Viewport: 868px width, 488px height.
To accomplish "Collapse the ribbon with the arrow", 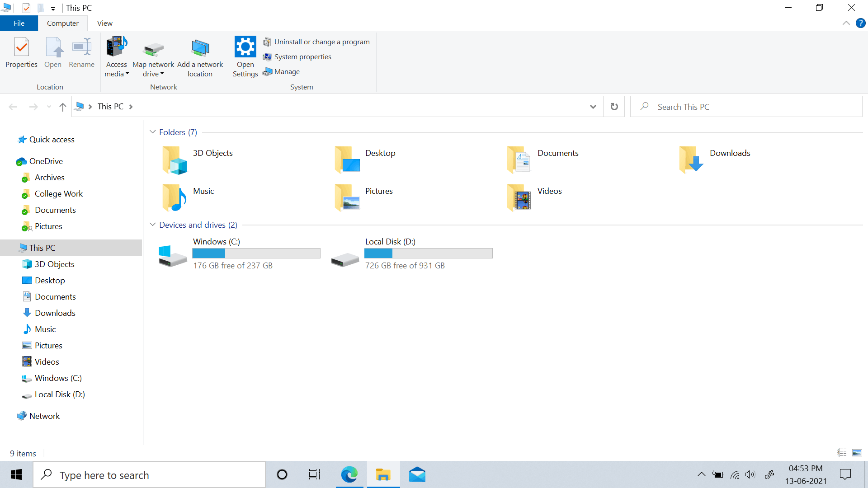I will 846,23.
